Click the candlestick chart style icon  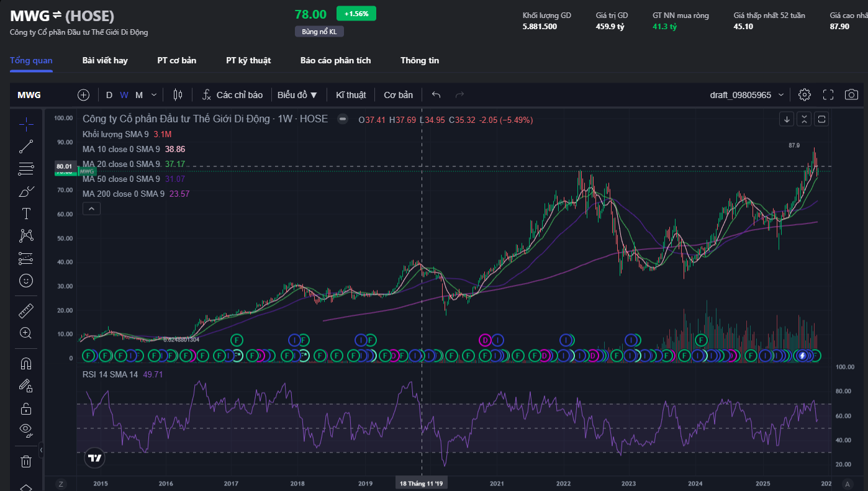178,95
